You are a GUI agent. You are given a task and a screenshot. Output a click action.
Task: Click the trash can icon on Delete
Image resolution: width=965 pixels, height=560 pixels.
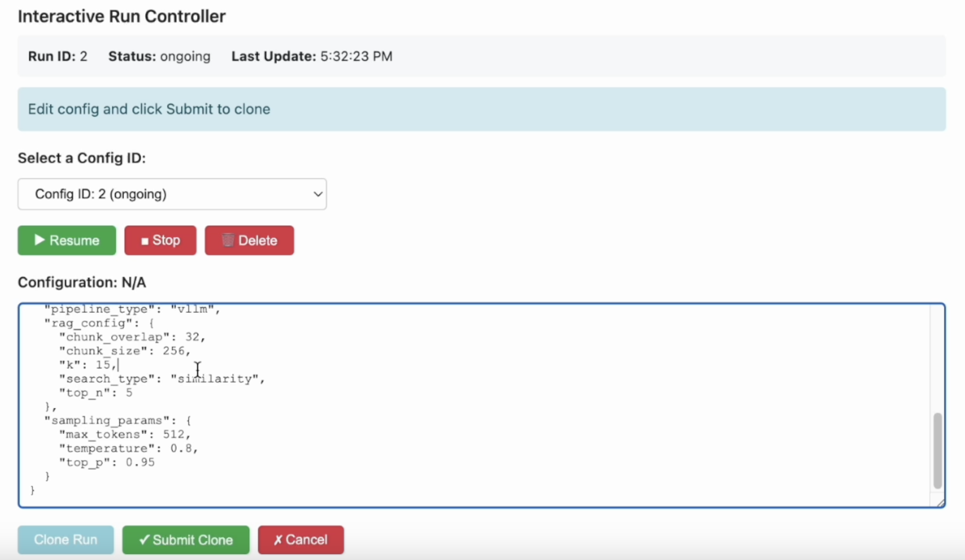(x=227, y=240)
